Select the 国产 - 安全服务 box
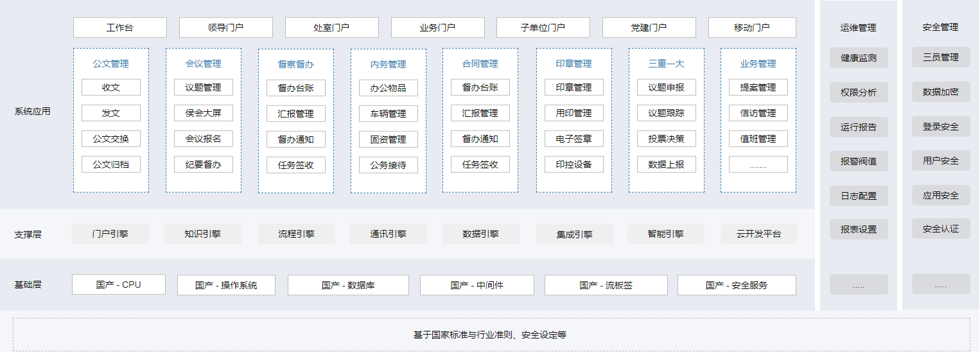 (736, 285)
